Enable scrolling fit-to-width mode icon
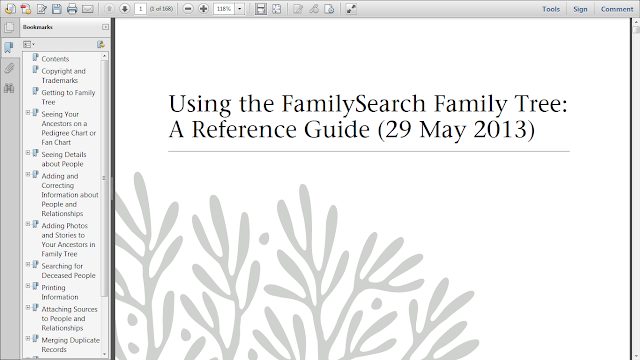The width and height of the screenshot is (640, 360). 260,9
